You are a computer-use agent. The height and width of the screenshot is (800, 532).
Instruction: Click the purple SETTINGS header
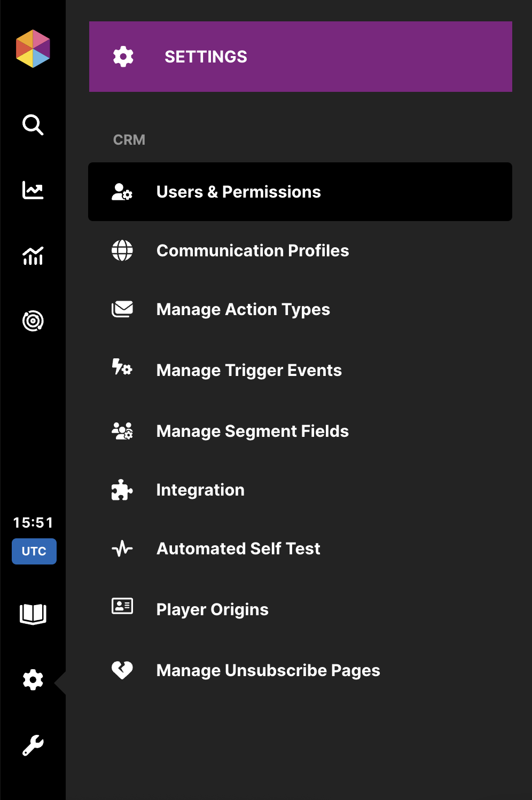click(x=300, y=57)
